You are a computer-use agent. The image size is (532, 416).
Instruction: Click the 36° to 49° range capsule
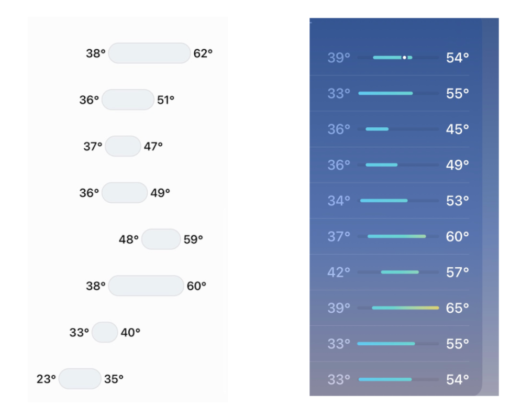pos(124,192)
